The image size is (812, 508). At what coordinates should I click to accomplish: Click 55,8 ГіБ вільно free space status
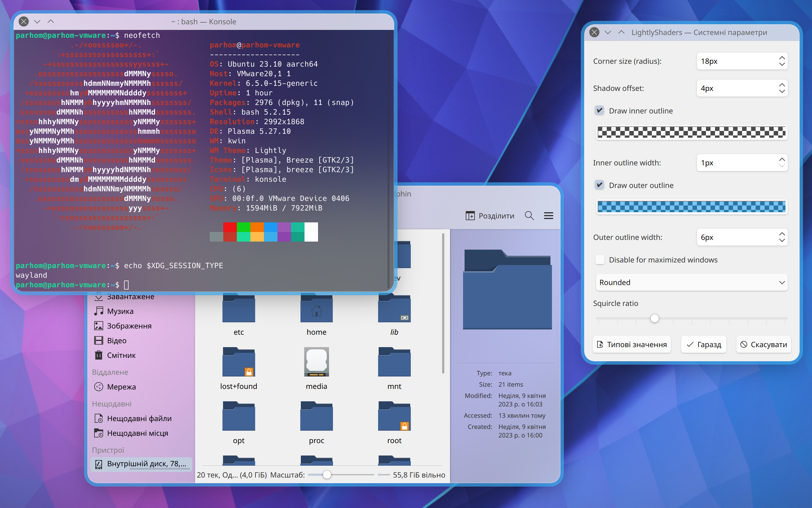(x=419, y=475)
